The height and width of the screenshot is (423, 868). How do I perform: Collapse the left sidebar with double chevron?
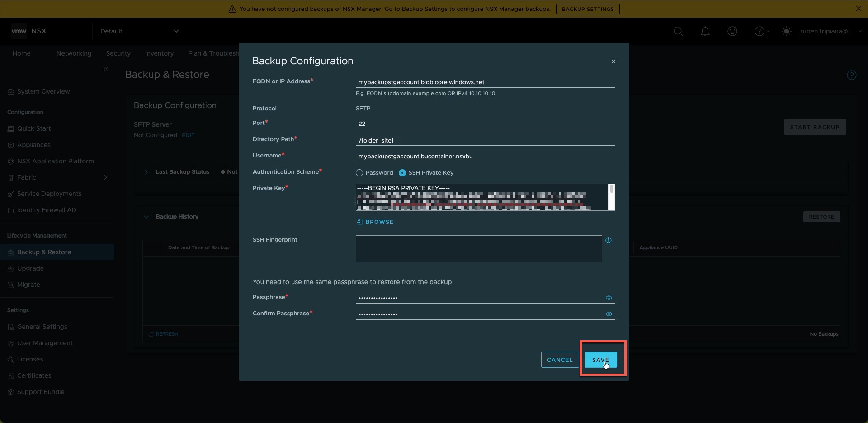[106, 69]
